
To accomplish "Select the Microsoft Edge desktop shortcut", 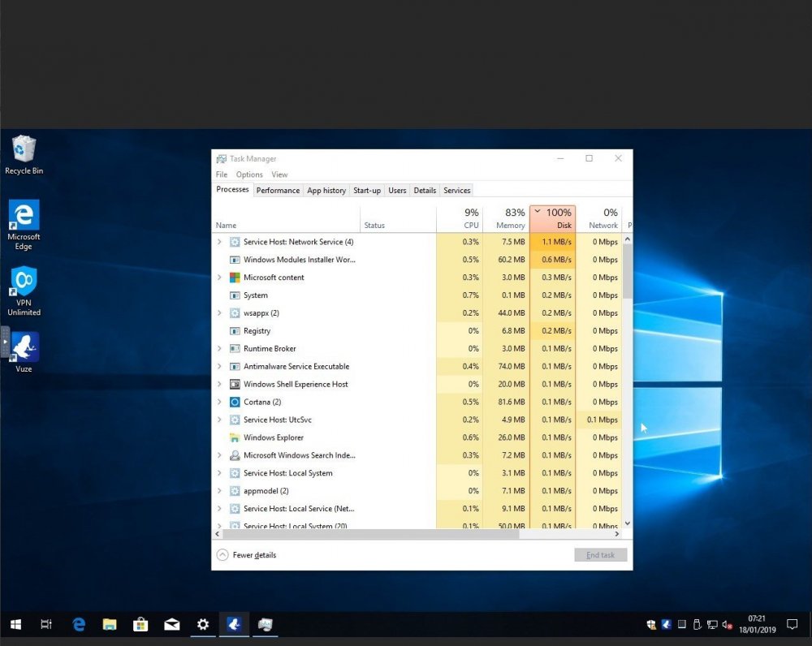I will coord(24,225).
